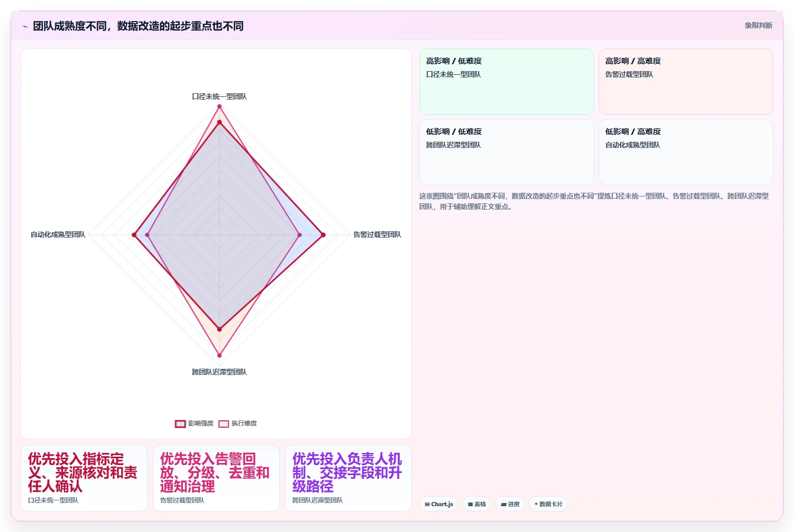
Task: Open the 低影响 / 高难度 quadrant card
Action: click(x=686, y=152)
